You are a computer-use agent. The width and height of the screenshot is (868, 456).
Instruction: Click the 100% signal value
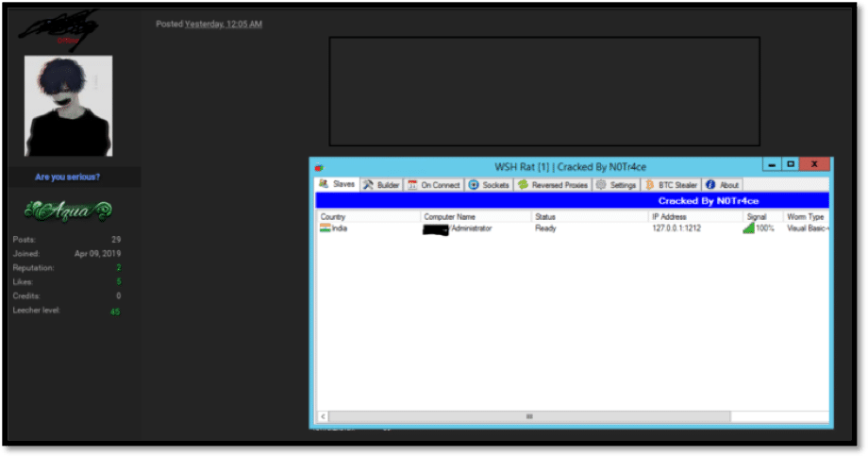click(x=765, y=228)
